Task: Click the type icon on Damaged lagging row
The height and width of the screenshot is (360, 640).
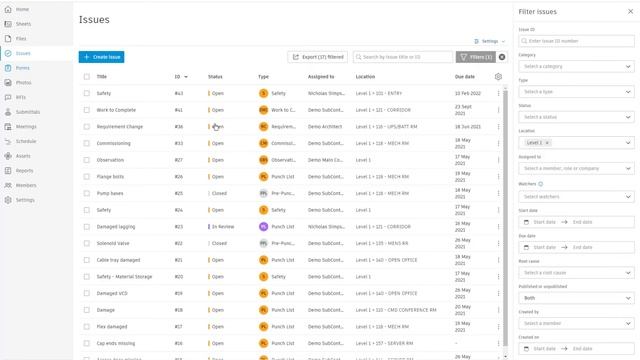Action: (263, 227)
